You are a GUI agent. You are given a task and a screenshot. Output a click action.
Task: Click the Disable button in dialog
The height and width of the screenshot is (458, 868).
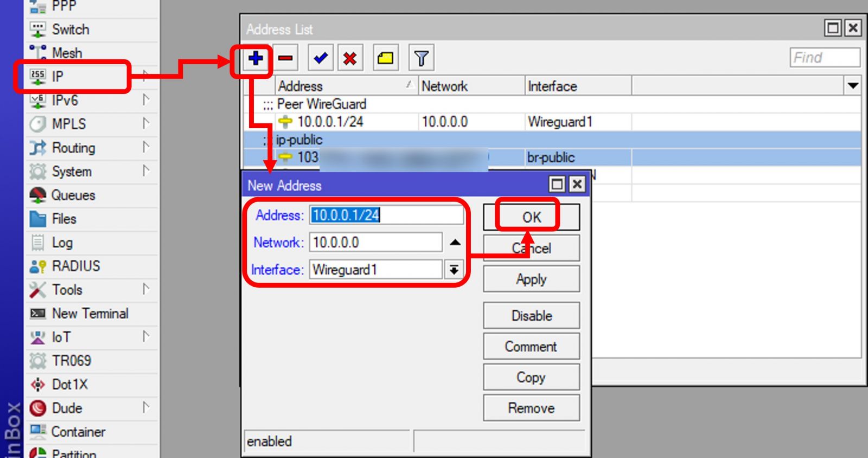(x=531, y=315)
